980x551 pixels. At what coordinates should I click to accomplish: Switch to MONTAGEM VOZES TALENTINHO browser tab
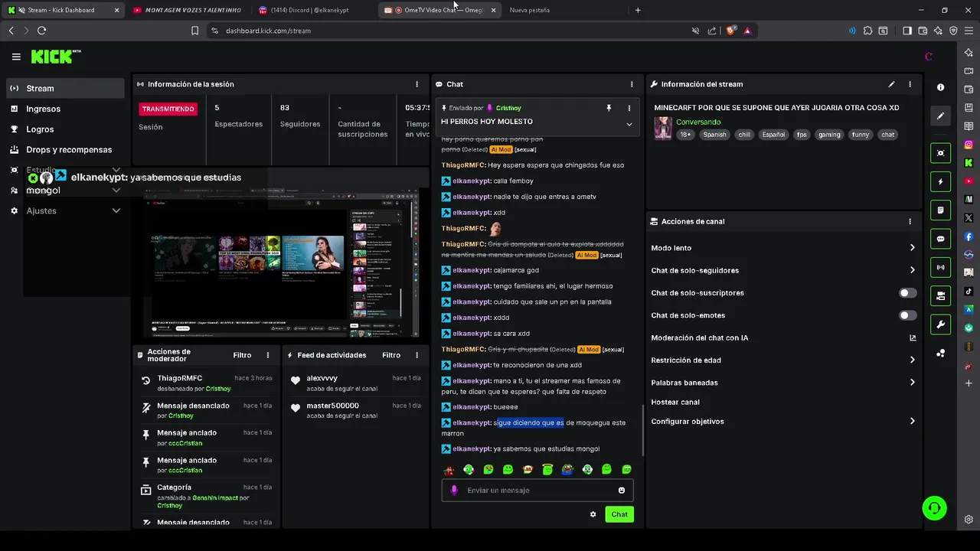point(188,10)
